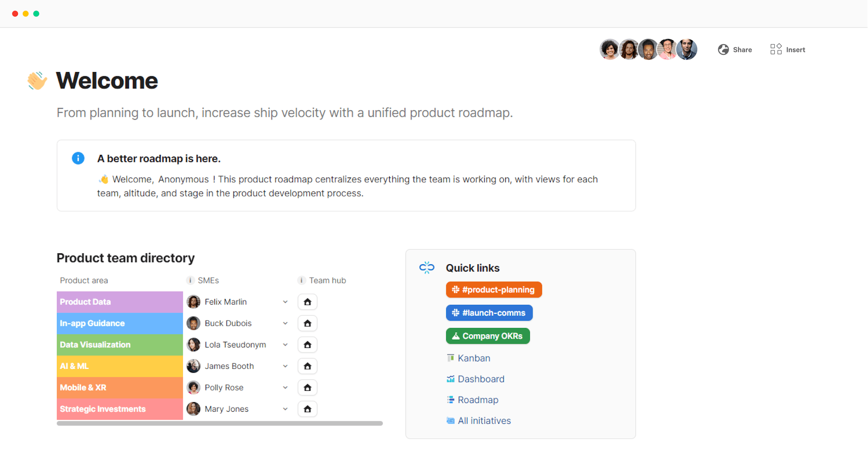
Task: Click the Product area column header
Action: (x=84, y=280)
